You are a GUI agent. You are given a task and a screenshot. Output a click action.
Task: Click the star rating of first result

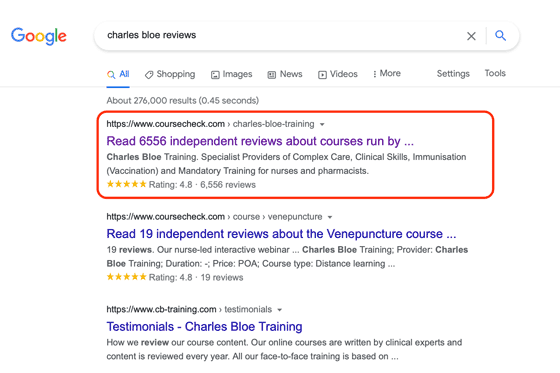pyautogui.click(x=126, y=184)
